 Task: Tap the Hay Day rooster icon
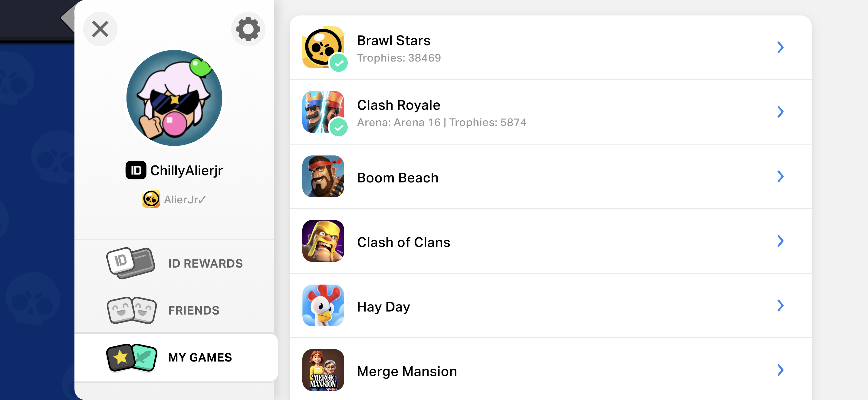tap(323, 305)
